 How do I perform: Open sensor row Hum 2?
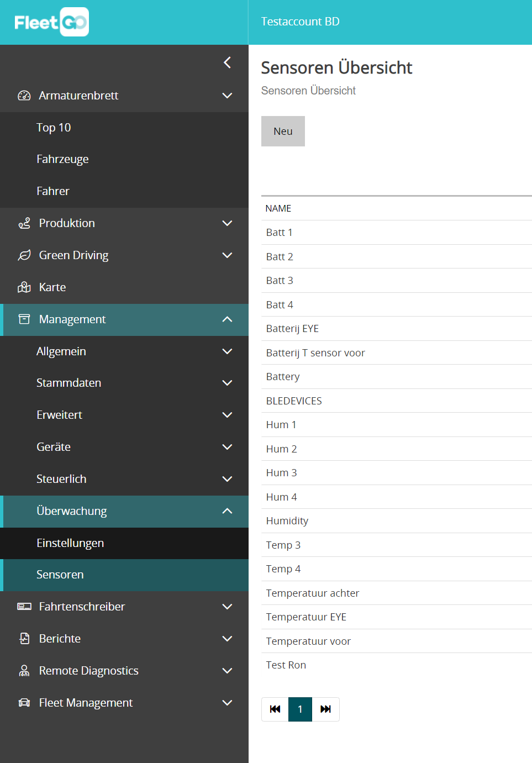click(x=397, y=449)
